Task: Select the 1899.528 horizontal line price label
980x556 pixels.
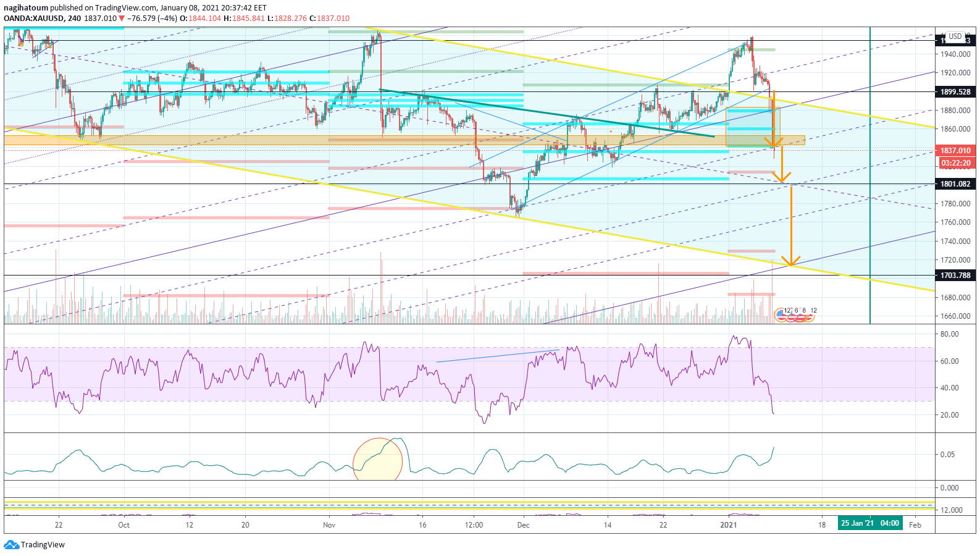Action: pyautogui.click(x=955, y=92)
